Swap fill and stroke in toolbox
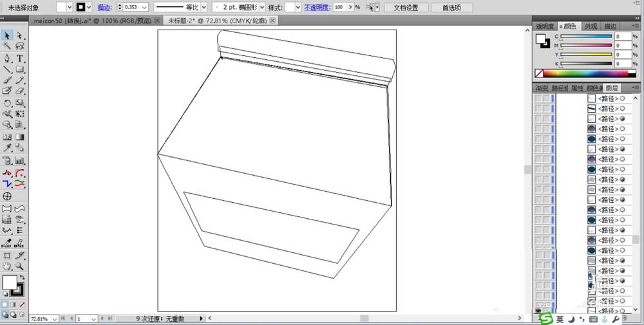 (x=22, y=278)
